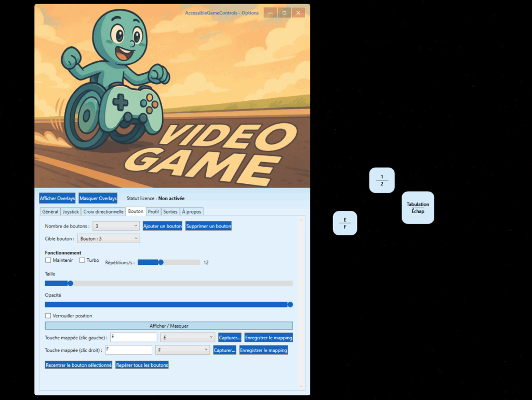Go to the Profil tab

pyautogui.click(x=153, y=212)
